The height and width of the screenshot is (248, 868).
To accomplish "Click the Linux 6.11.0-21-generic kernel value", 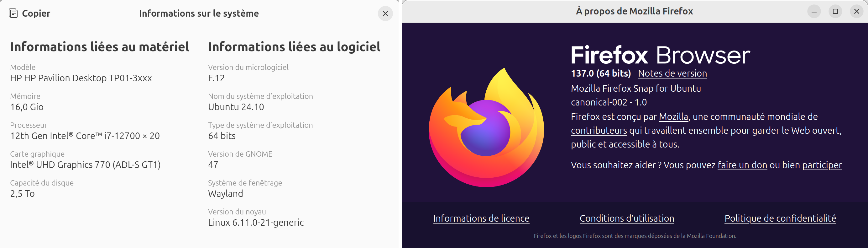I will [256, 222].
